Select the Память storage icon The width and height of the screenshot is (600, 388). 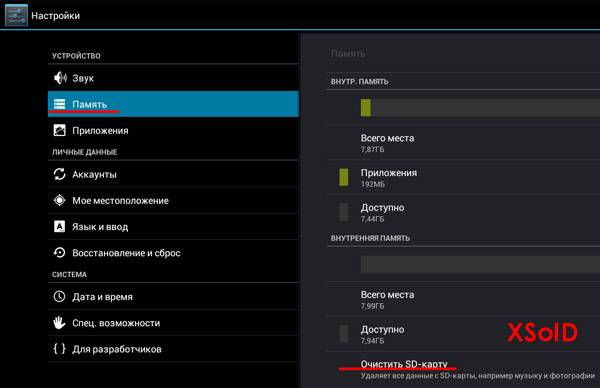pos(59,104)
